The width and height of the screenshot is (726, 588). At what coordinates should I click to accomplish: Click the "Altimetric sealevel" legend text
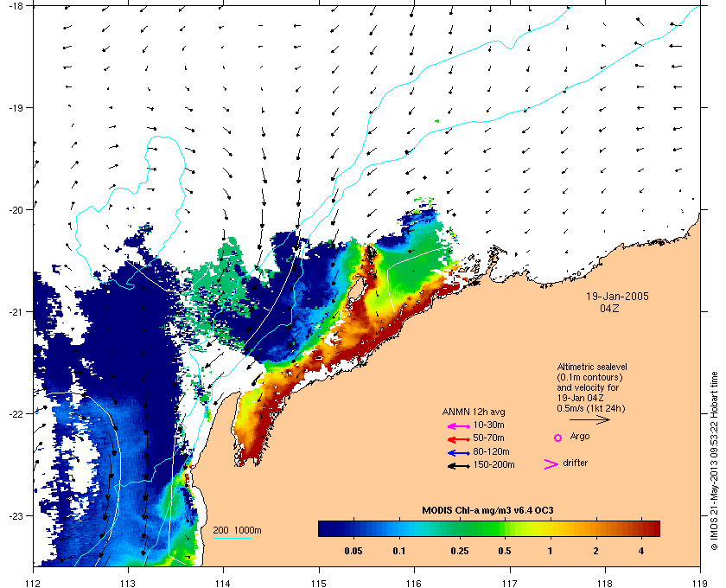pyautogui.click(x=592, y=367)
